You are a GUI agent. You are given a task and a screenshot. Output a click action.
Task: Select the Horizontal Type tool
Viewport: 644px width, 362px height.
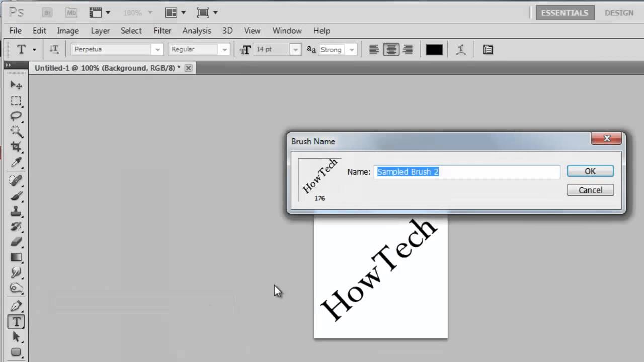pyautogui.click(x=16, y=321)
